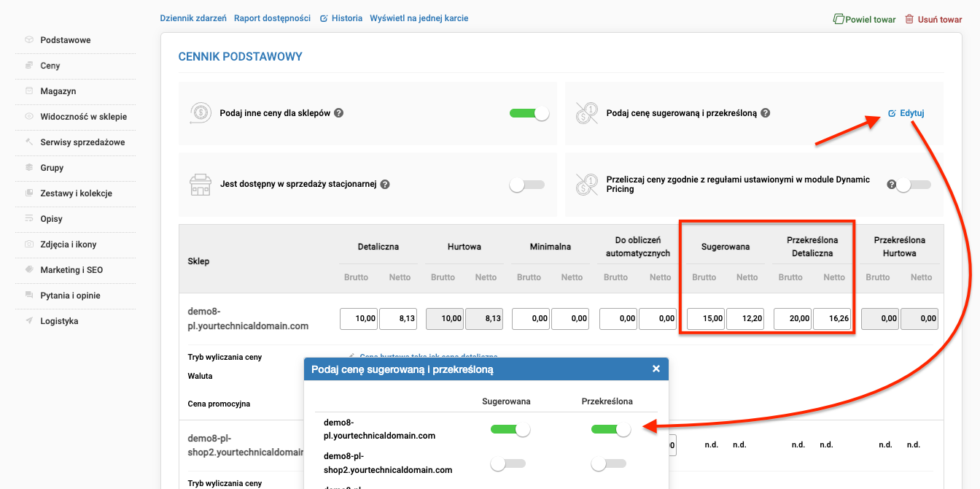980x489 pixels.
Task: Help icon beside Podaj inne ceny dla sklepów
Action: point(339,113)
